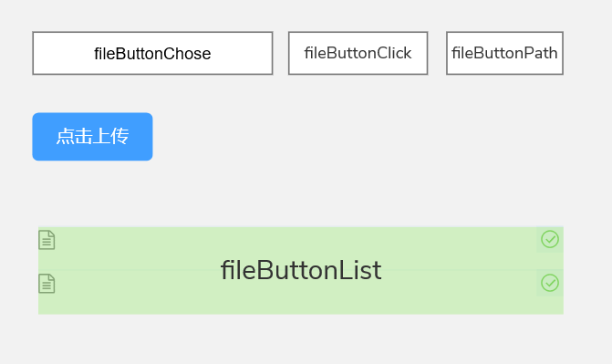Screen dimensions: 612x364
Task: Click the blue 点击上传 upload button
Action: pyautogui.click(x=92, y=137)
